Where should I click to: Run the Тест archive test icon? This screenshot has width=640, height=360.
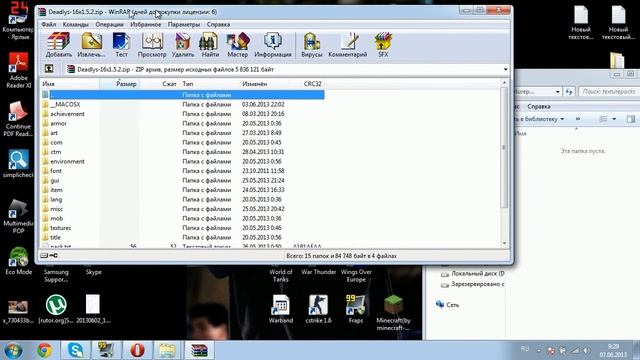[x=121, y=44]
